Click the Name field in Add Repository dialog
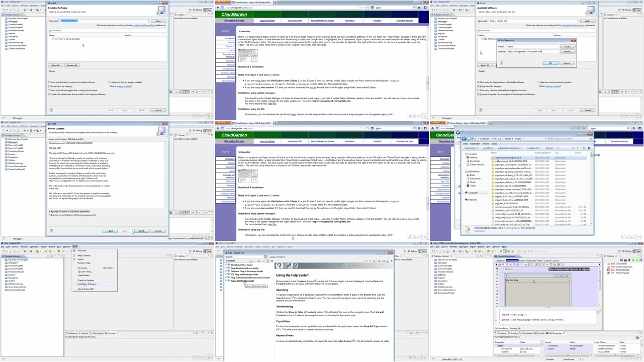644x362 pixels. [x=533, y=47]
